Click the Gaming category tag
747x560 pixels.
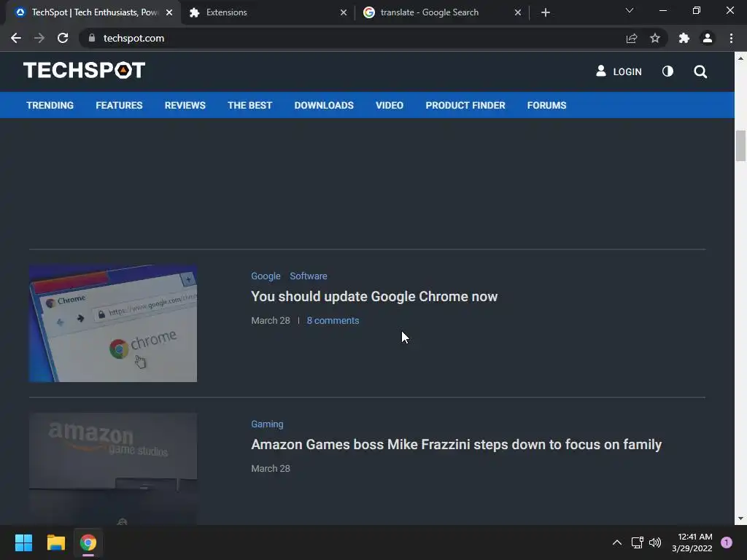point(267,424)
